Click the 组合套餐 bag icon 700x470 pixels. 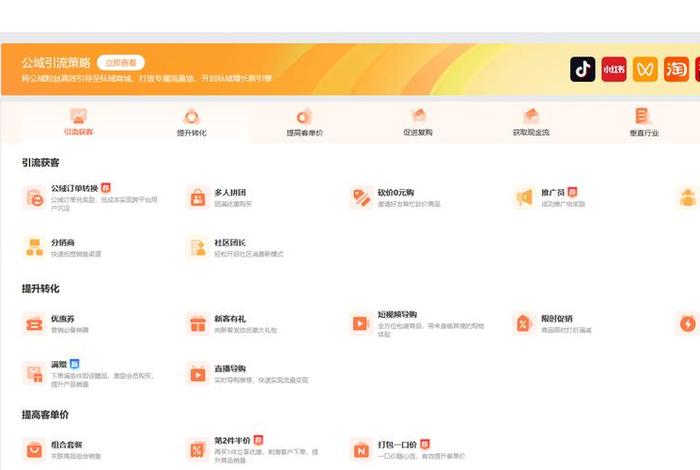[x=34, y=450]
